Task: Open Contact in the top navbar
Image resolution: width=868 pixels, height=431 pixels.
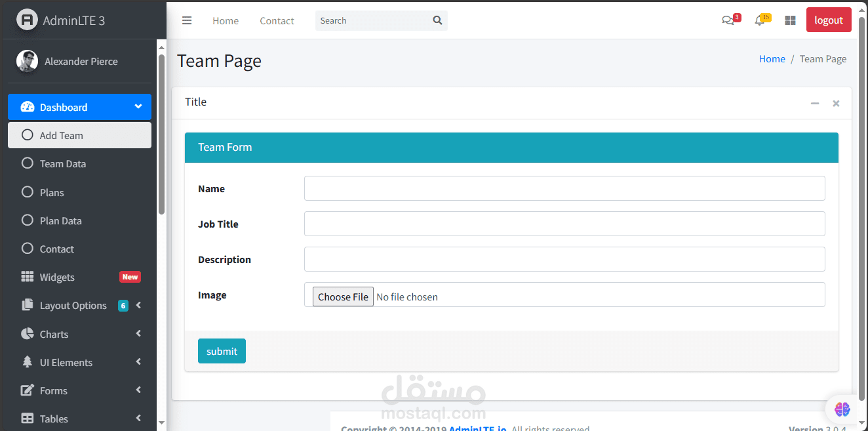Action: tap(277, 20)
